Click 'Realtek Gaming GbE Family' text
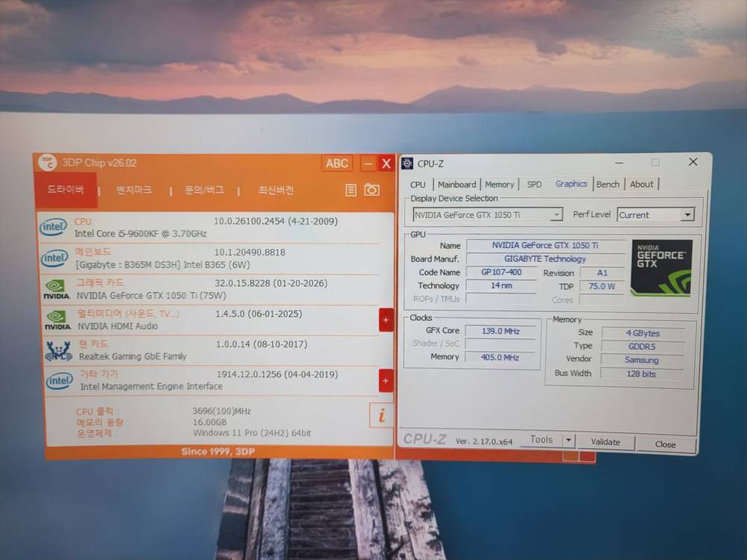Viewport: 747px width, 560px height. (x=132, y=356)
